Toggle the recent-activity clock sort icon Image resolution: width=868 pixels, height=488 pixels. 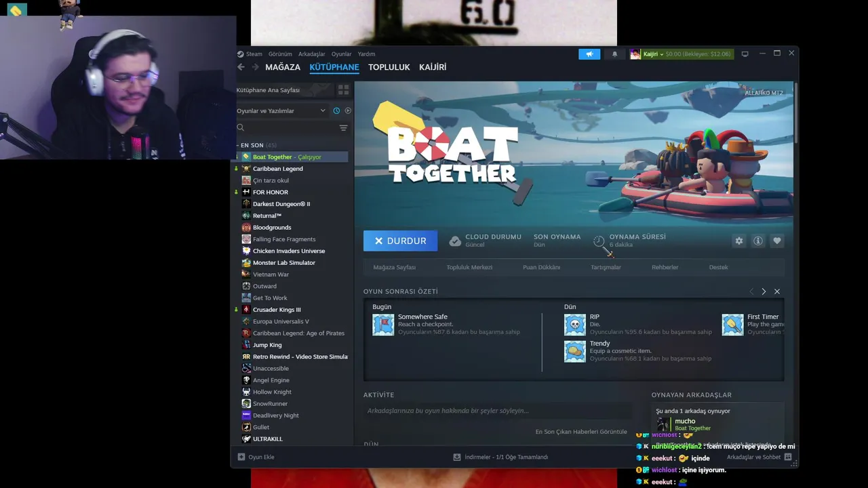(336, 110)
